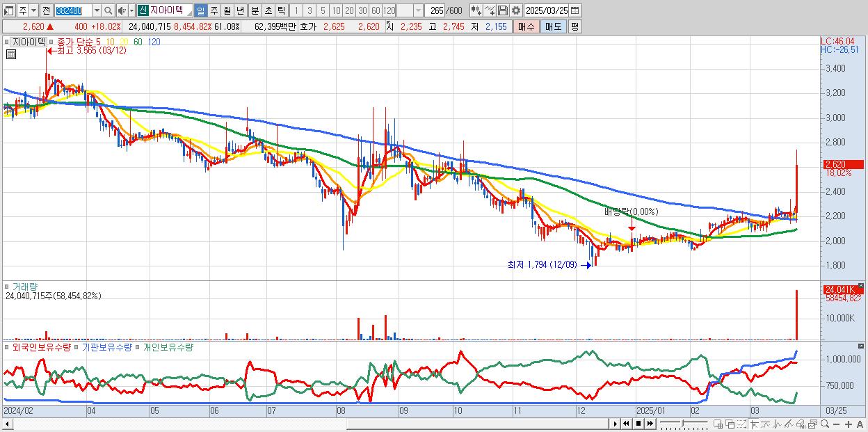Click the add line indicator icon
Viewport: 868px width, 432px height.
point(490,10)
